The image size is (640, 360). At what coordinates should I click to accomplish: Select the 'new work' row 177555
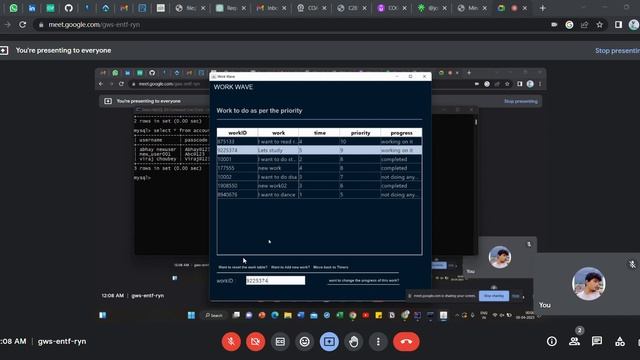(319, 168)
